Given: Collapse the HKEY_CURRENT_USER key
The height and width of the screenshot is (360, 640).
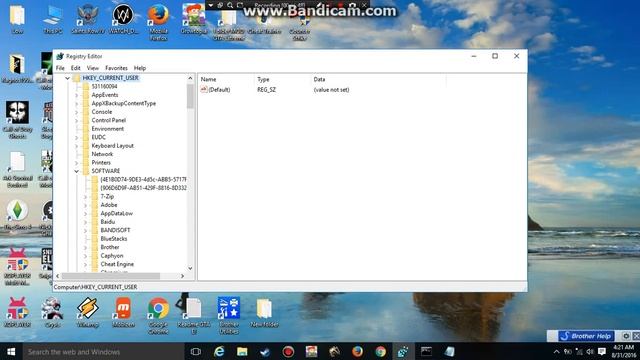Looking at the screenshot, I should [x=67, y=78].
